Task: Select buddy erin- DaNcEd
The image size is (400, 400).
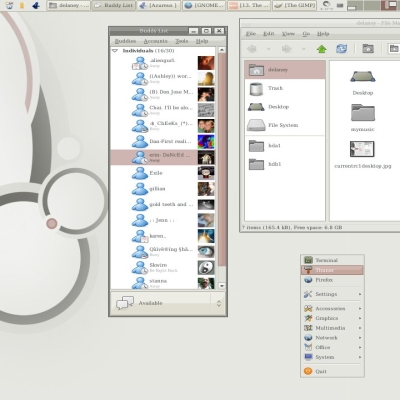Action: (x=163, y=157)
